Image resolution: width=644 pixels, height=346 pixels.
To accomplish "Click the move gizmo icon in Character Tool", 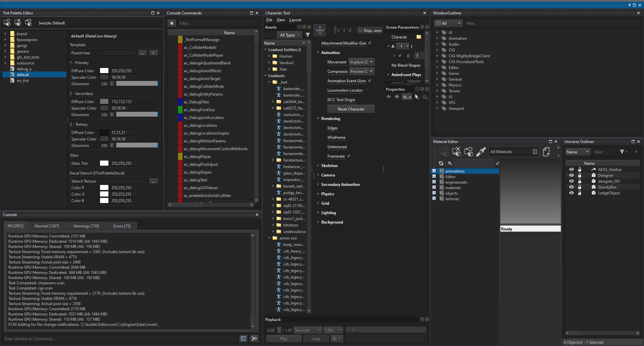I will (x=320, y=30).
